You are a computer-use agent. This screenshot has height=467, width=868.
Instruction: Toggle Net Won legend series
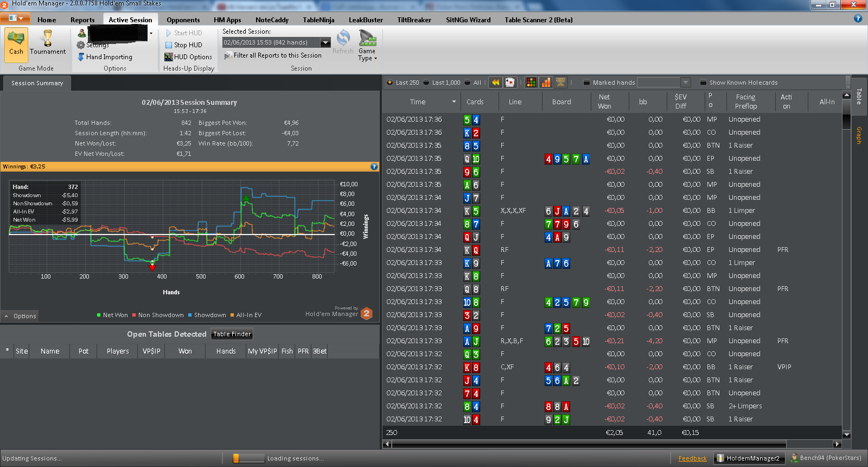click(112, 315)
